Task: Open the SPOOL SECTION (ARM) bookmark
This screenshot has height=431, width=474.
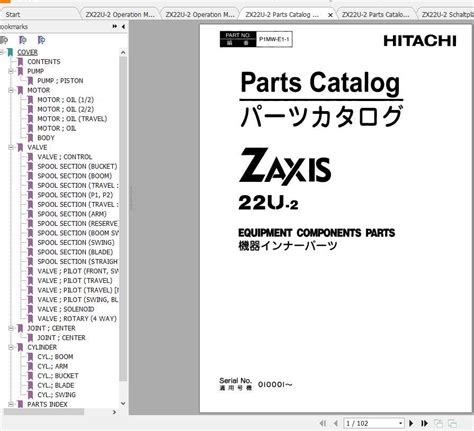Action: point(72,214)
